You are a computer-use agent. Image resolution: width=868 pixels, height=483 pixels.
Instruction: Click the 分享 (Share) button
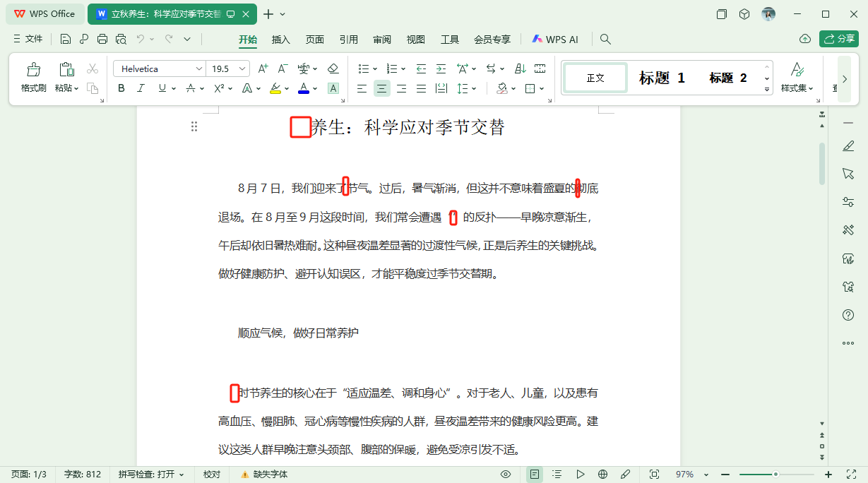pyautogui.click(x=838, y=40)
